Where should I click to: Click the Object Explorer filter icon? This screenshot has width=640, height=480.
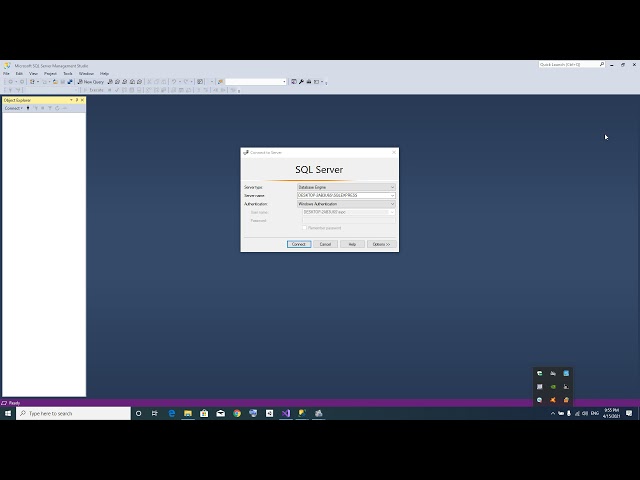(x=50, y=108)
